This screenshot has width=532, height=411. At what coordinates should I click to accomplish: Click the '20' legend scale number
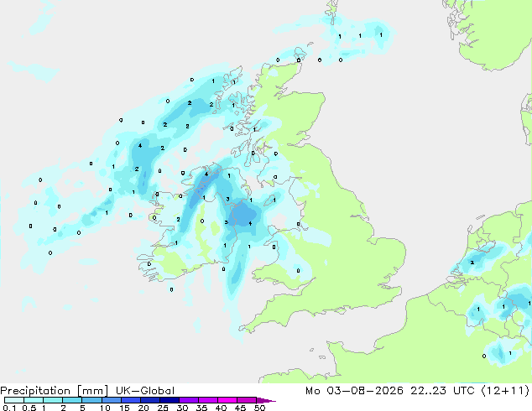(143, 408)
